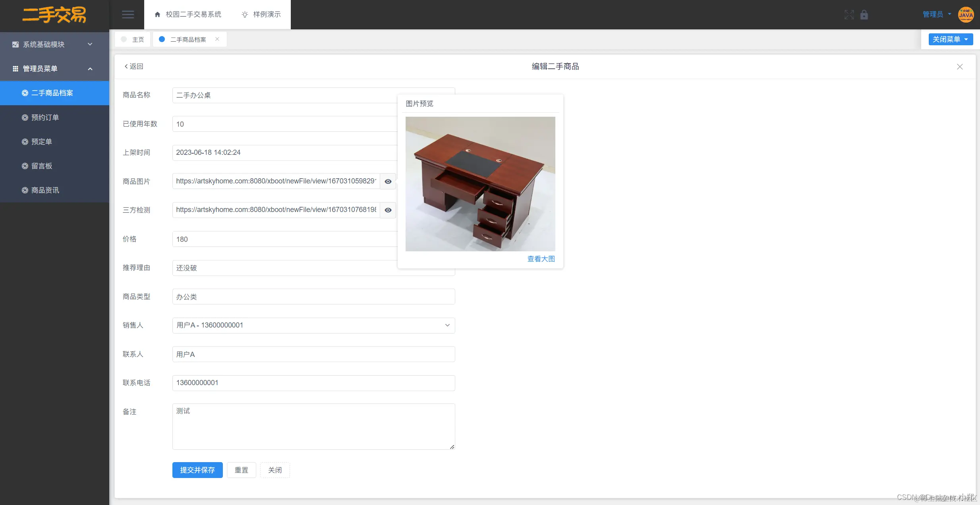The width and height of the screenshot is (980, 505).
Task: Close the 二手商品档案 tab
Action: tap(217, 39)
